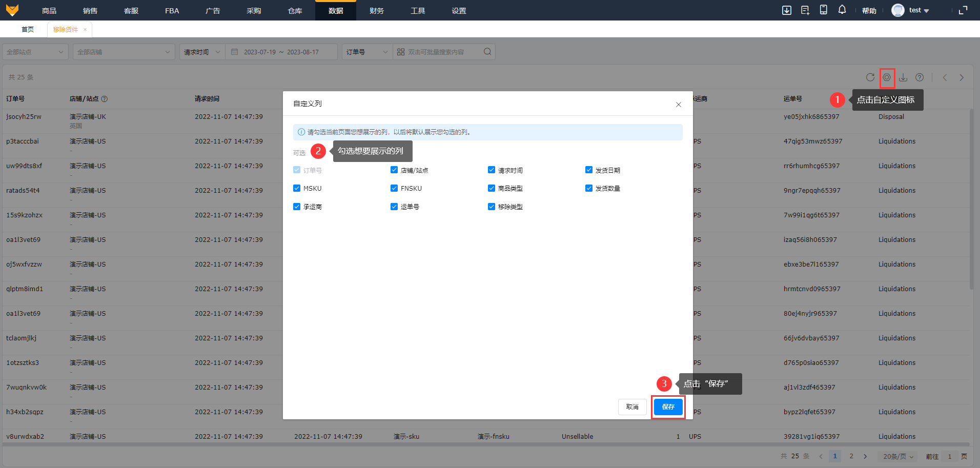Expand the 订单号 search type dropdown

coord(367,52)
